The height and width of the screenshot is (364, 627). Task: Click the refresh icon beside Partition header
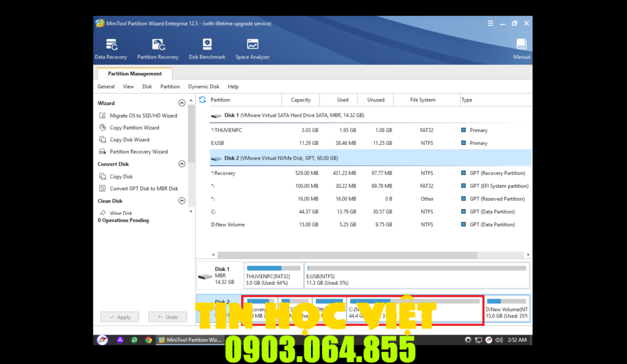click(203, 100)
